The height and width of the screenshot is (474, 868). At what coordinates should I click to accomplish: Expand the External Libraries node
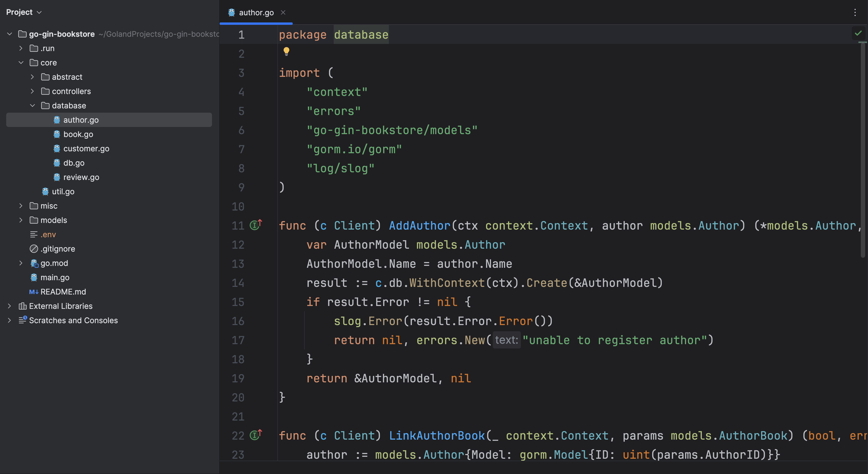pos(10,306)
